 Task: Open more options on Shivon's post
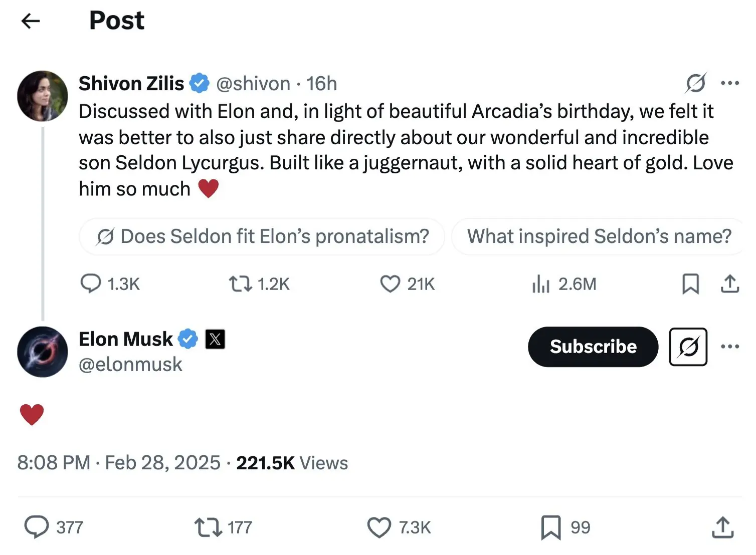pos(730,83)
